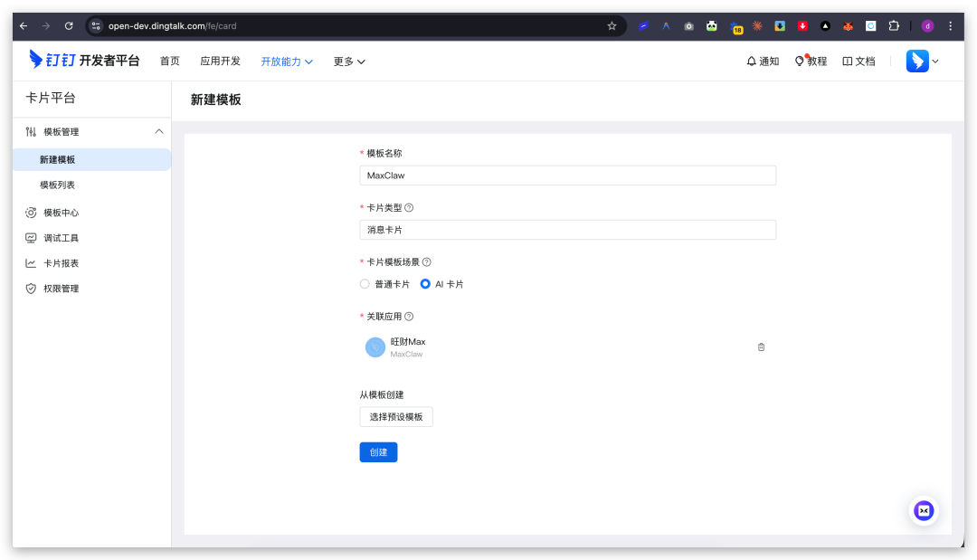Click the 选择预设模板 button
The image size is (977, 560).
(396, 417)
